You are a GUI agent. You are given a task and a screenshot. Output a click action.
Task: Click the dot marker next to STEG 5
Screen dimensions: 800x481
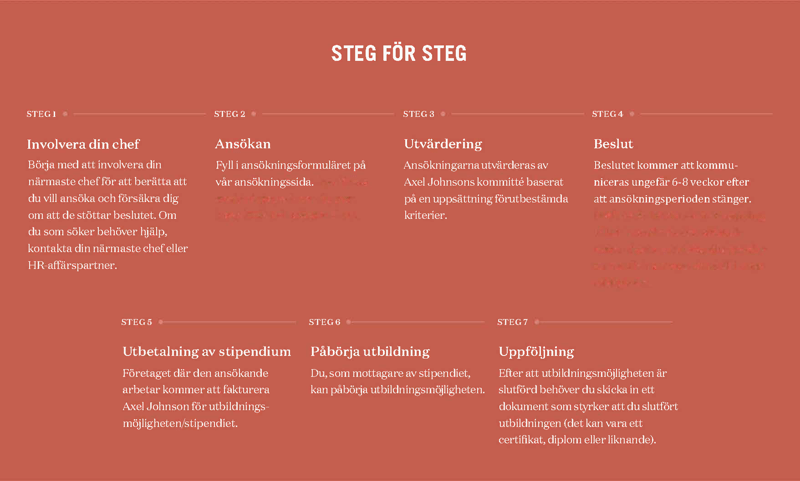coord(161,322)
